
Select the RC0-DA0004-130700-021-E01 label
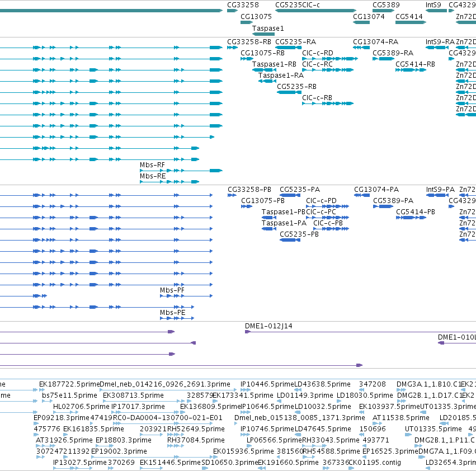pyautogui.click(x=168, y=418)
